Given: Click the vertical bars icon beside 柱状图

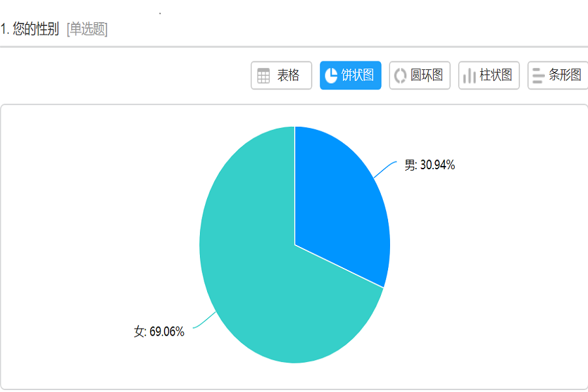Looking at the screenshot, I should pos(469,76).
